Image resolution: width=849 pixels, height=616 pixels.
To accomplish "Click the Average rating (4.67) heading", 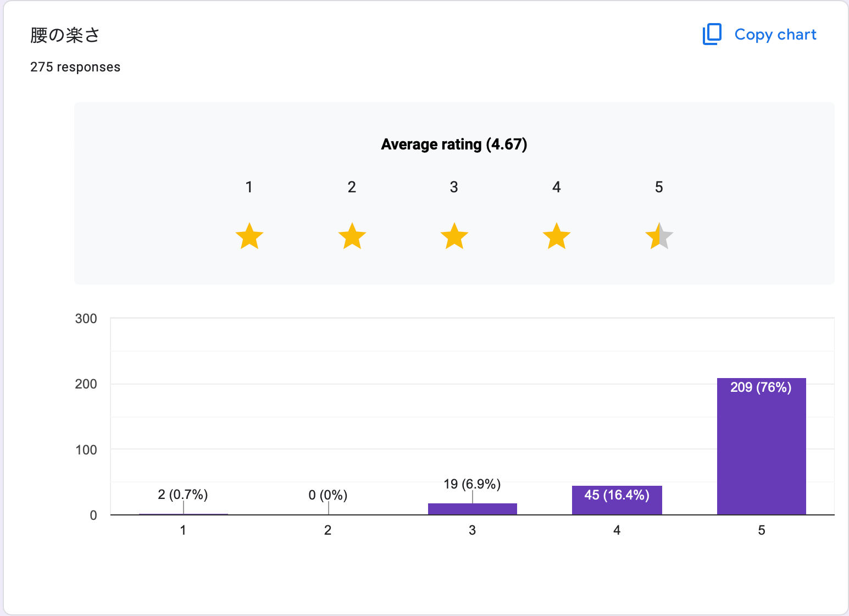I will tap(454, 145).
